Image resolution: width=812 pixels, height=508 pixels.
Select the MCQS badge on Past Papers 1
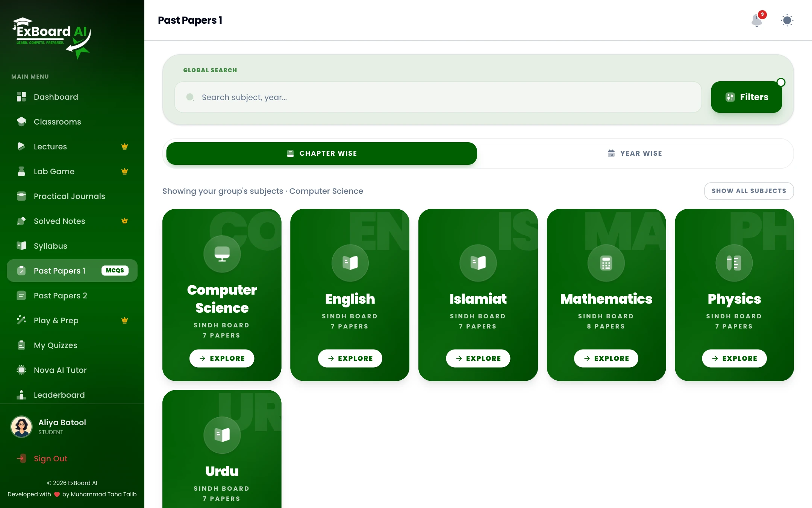pos(115,271)
